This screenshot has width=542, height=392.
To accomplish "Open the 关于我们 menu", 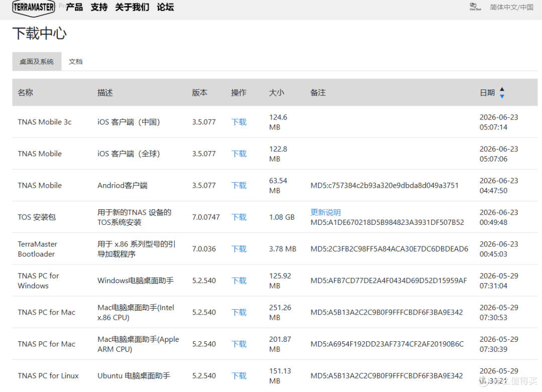I will (x=132, y=7).
